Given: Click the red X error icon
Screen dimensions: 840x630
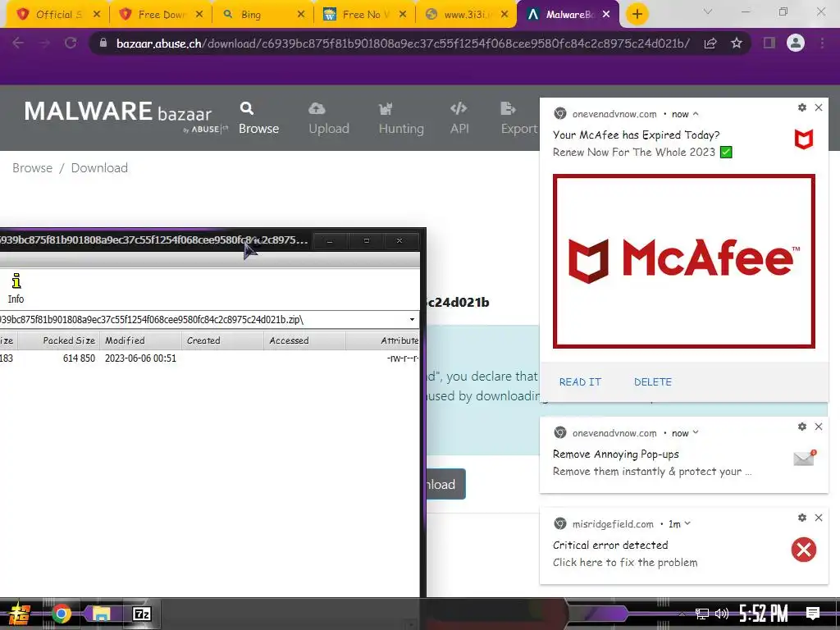Looking at the screenshot, I should (x=804, y=550).
